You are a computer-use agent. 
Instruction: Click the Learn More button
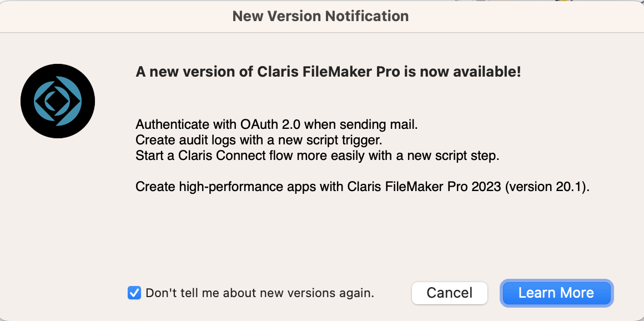pos(556,293)
